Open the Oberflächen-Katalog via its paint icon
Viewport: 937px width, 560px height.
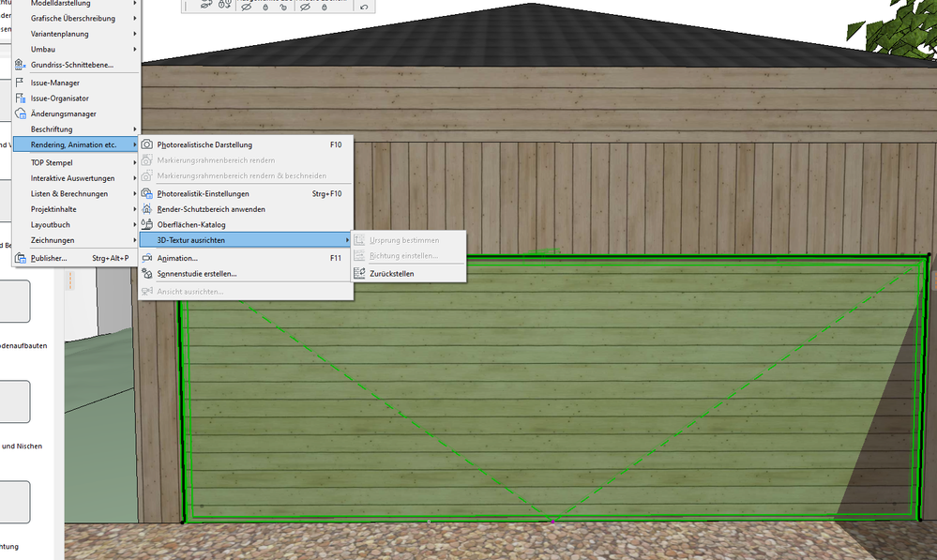point(147,225)
